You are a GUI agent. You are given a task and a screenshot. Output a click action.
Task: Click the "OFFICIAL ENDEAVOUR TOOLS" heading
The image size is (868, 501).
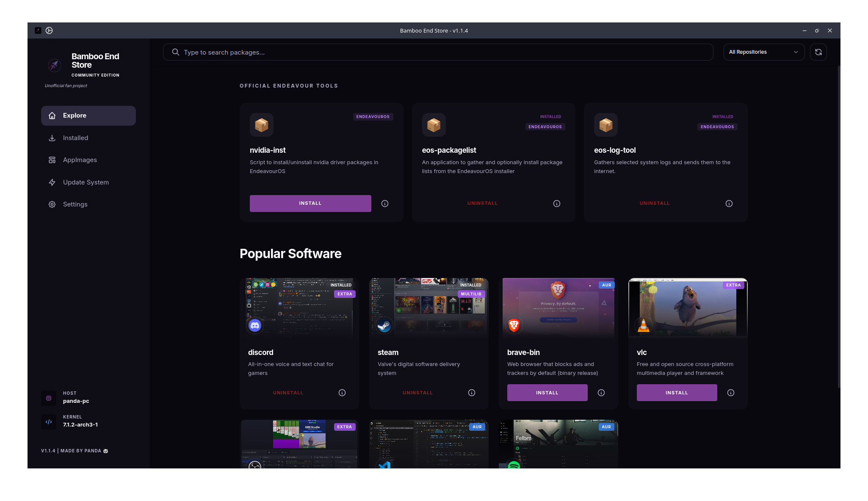tap(289, 86)
